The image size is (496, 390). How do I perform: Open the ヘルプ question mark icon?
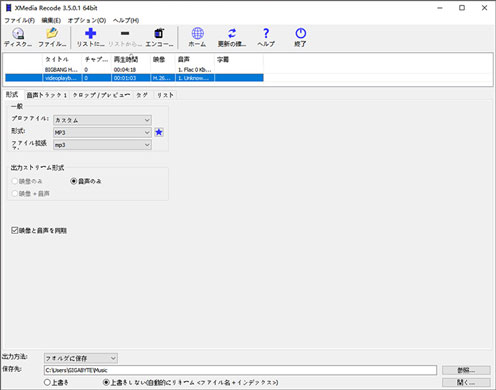(x=266, y=37)
